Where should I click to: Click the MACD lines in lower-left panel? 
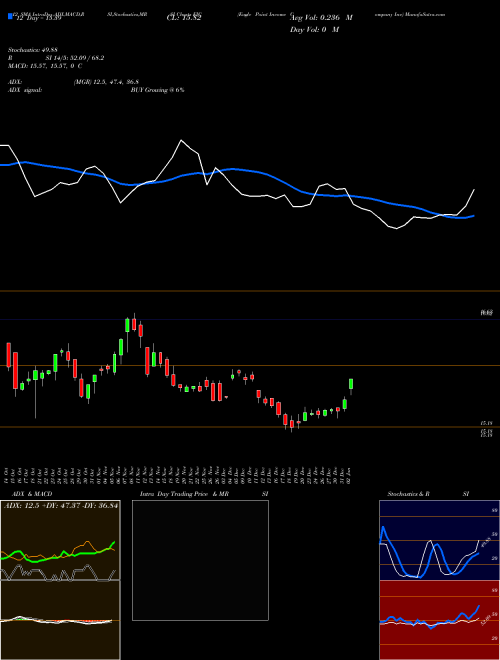56,620
